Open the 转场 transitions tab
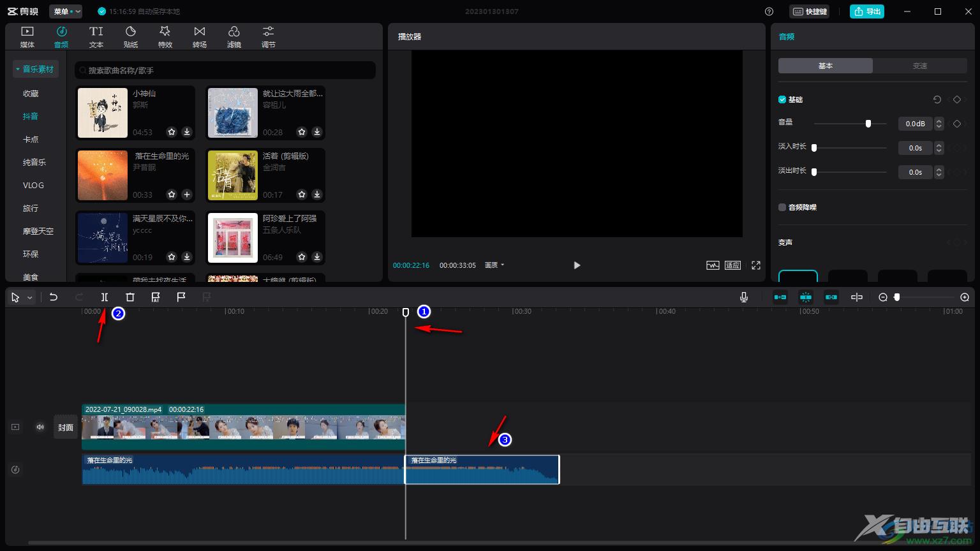Screen dimensions: 980x551 pyautogui.click(x=200, y=37)
